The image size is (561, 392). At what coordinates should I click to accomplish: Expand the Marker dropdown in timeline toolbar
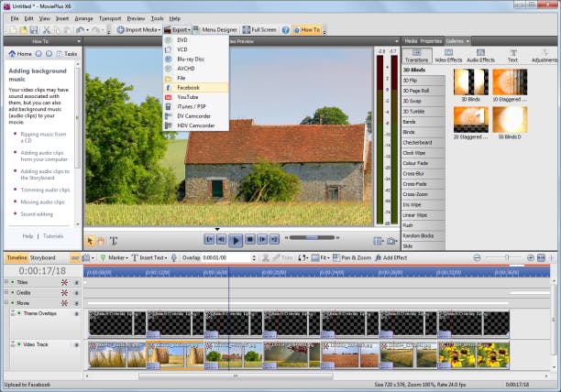[x=128, y=258]
